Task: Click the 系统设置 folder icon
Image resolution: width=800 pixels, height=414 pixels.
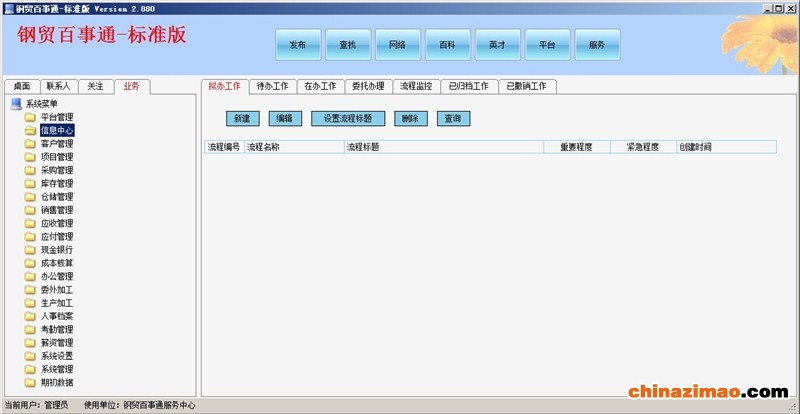Action: coord(31,356)
